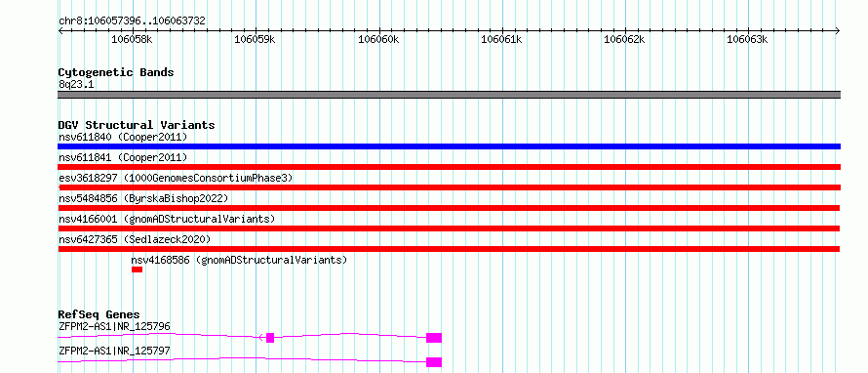Click the 106060k ruler tick label

click(x=378, y=39)
